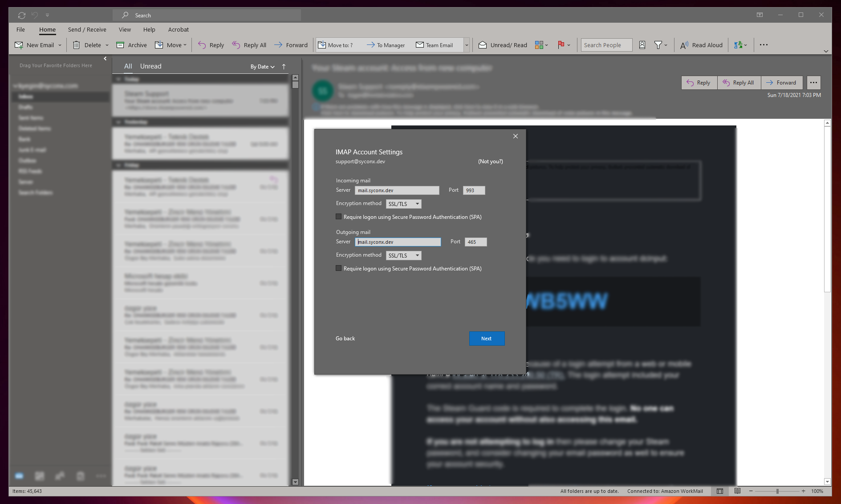This screenshot has height=504, width=841.
Task: Click the reading pane Forward button
Action: click(782, 83)
